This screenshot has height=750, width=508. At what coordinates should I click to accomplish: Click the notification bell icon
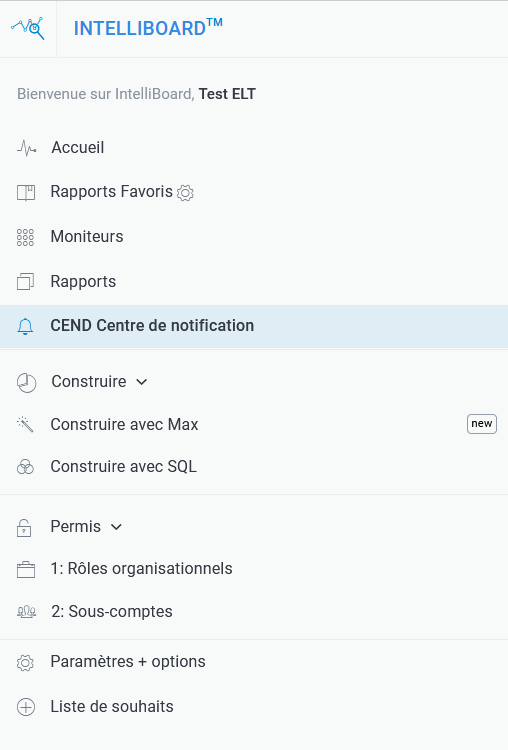(x=25, y=326)
